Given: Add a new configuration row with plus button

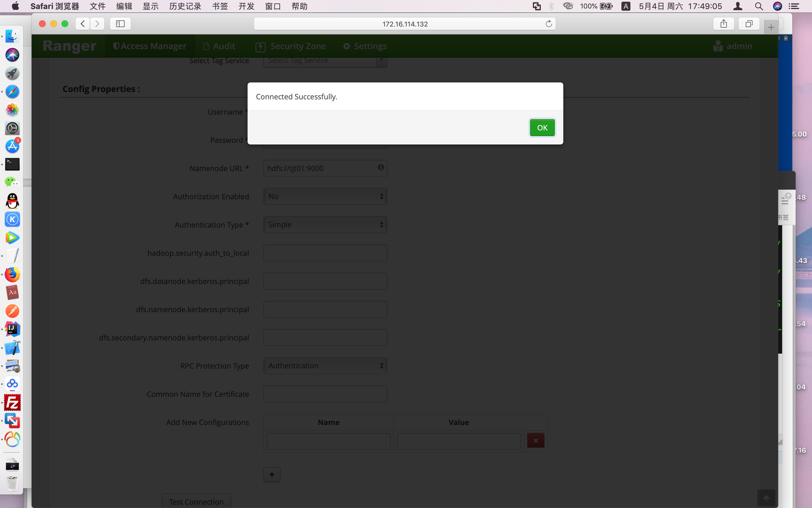Looking at the screenshot, I should point(272,474).
